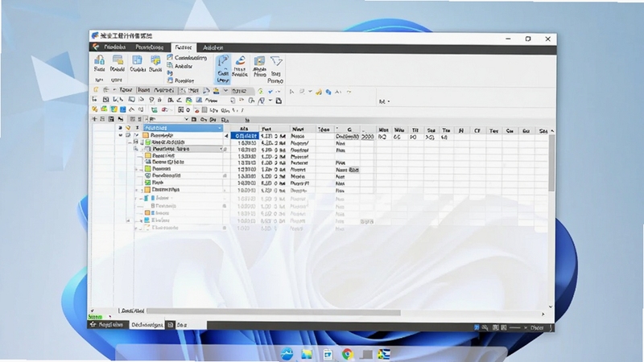Click the horizontal scrollbar thumb below the table
The width and height of the screenshot is (644, 362).
coord(274,313)
